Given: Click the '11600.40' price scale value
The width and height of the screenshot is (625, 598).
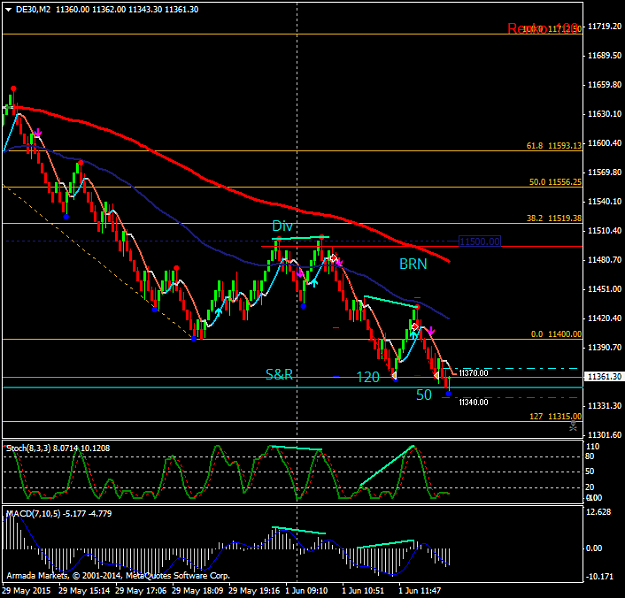Looking at the screenshot, I should click(x=605, y=143).
